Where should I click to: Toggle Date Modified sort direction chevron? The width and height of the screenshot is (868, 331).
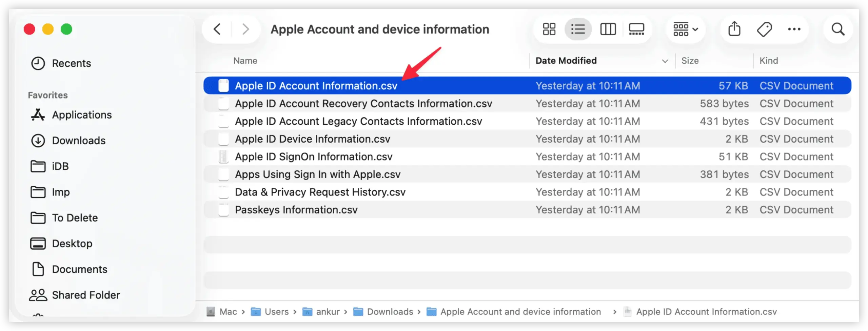pyautogui.click(x=665, y=61)
